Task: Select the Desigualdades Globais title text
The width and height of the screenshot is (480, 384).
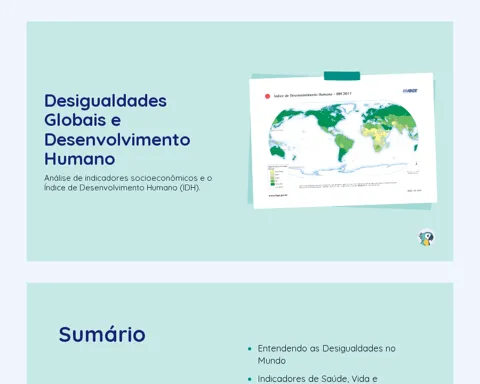Action: coord(117,130)
